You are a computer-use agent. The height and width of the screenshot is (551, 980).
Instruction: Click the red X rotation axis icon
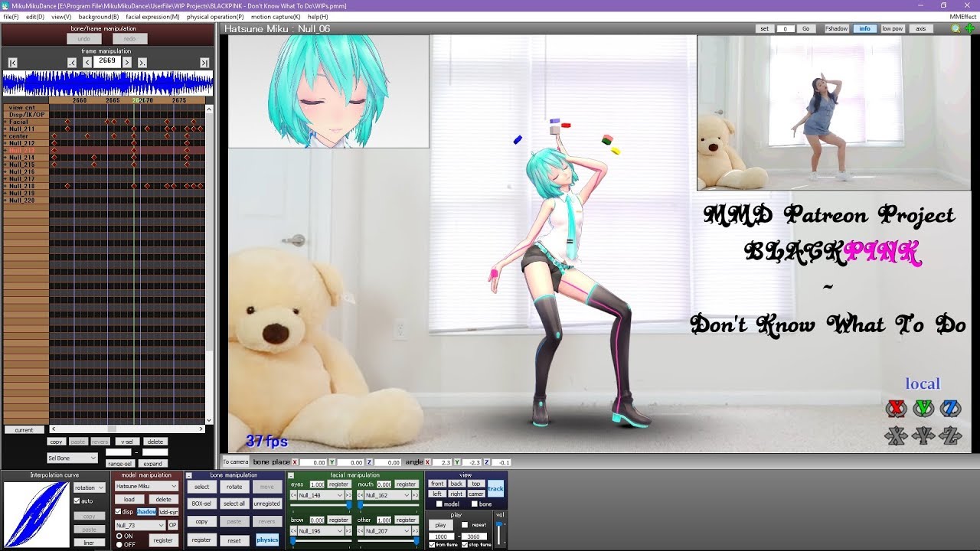click(x=896, y=409)
